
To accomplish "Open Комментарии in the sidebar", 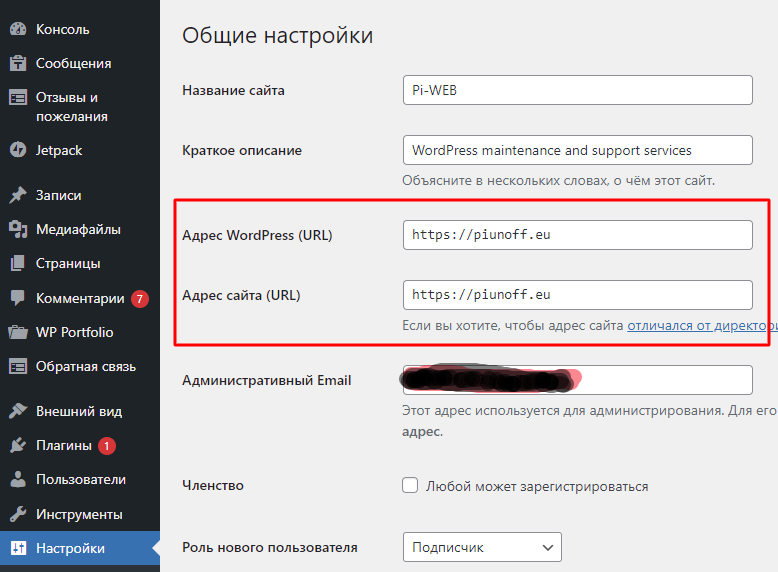I will 80,298.
